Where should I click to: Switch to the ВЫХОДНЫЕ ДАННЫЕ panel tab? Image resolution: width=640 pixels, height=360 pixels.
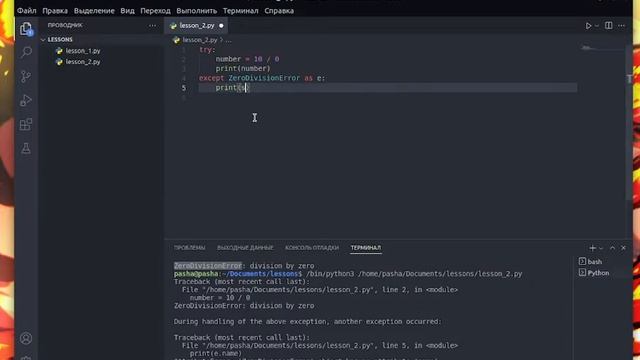245,248
